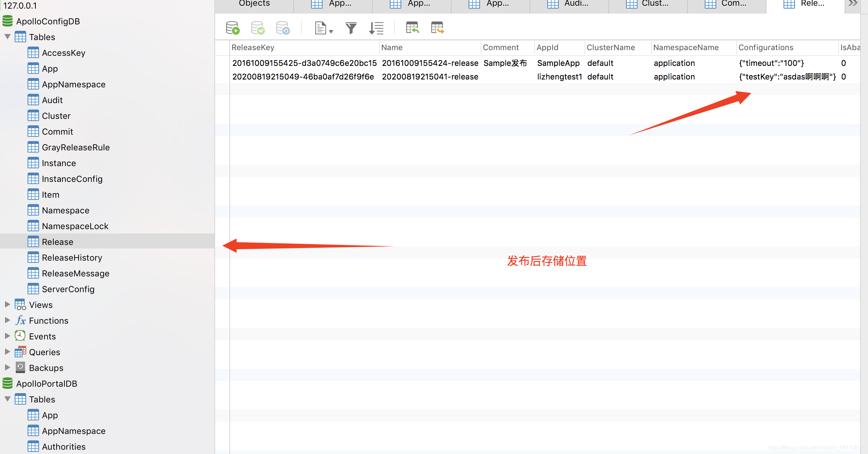
Task: Click the NamespaceName column header
Action: point(693,47)
